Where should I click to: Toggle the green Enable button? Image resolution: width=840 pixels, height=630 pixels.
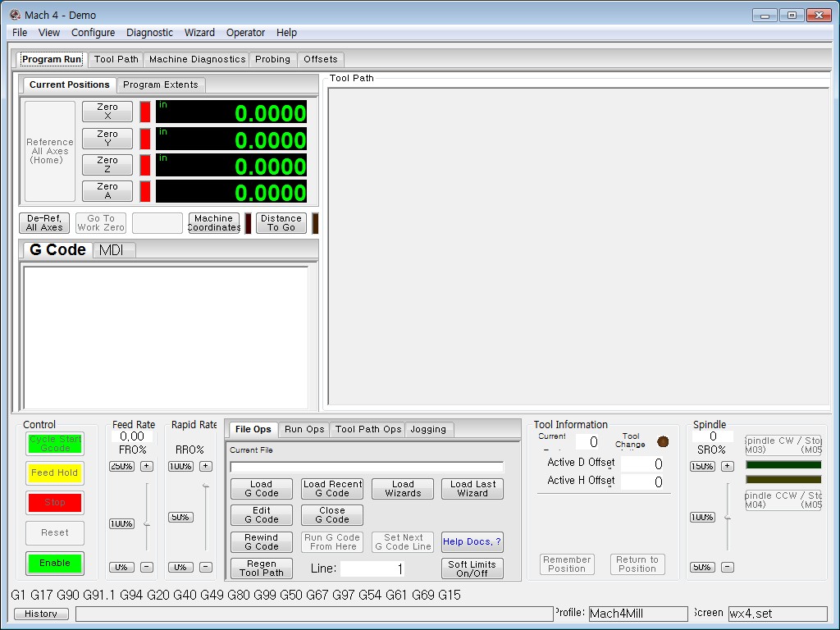(55, 563)
